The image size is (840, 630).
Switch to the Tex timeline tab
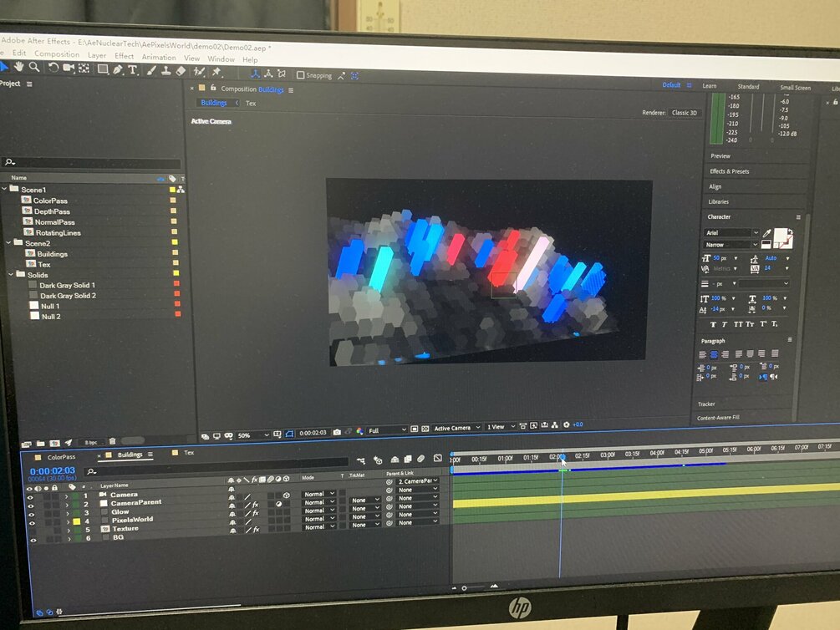coord(189,453)
